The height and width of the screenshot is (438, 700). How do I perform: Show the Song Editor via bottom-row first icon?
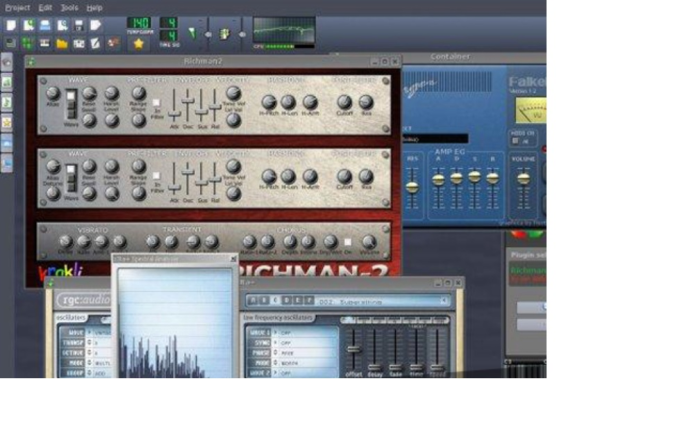(11, 43)
